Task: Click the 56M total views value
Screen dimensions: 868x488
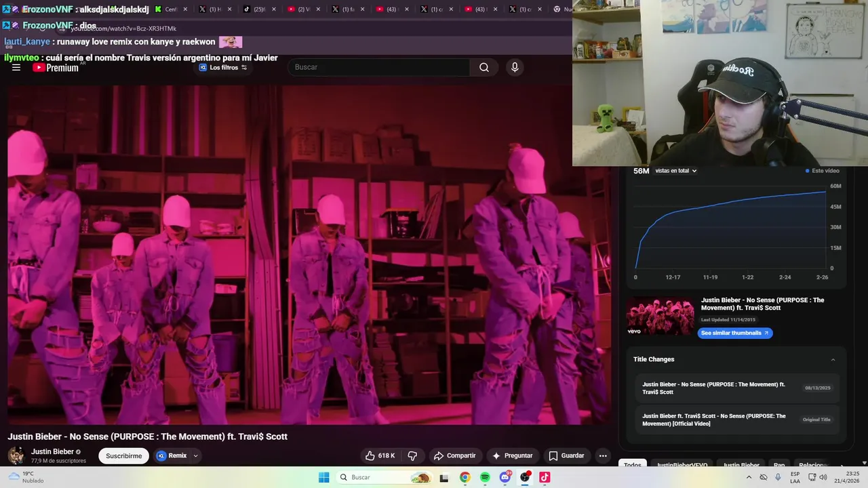Action: [641, 171]
